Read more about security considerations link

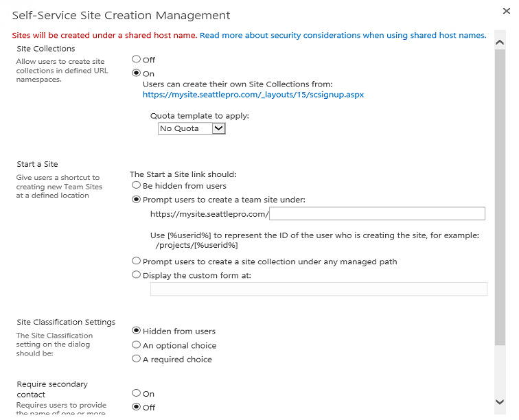343,35
